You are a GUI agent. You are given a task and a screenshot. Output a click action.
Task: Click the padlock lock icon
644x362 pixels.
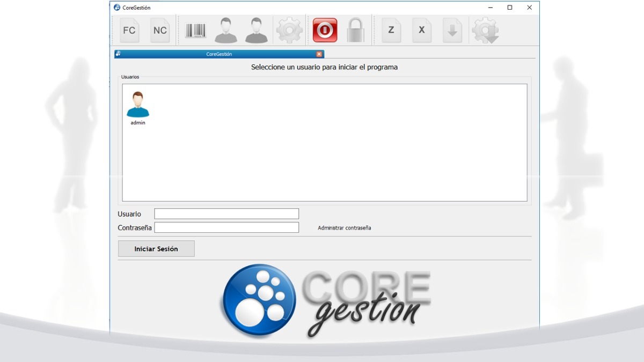tap(355, 31)
